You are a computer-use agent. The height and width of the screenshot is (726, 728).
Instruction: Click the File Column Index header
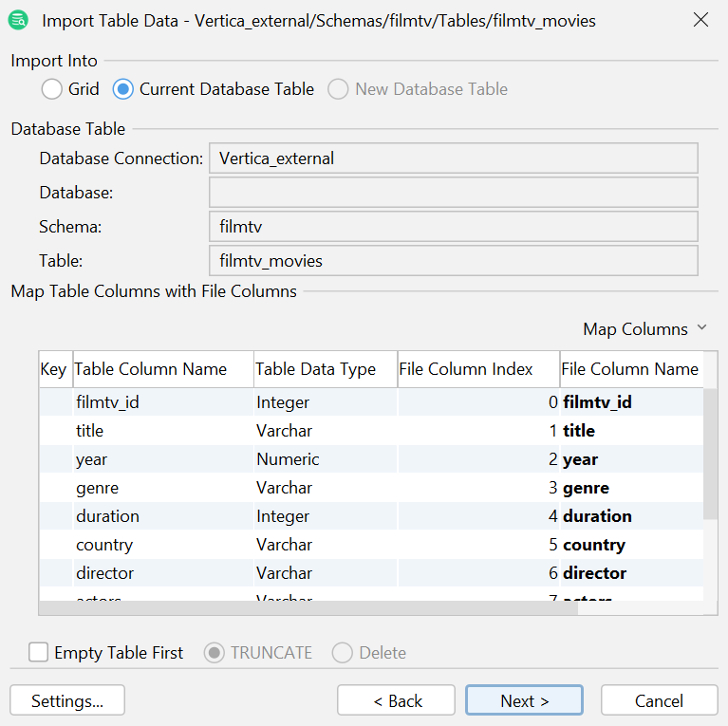click(x=478, y=369)
